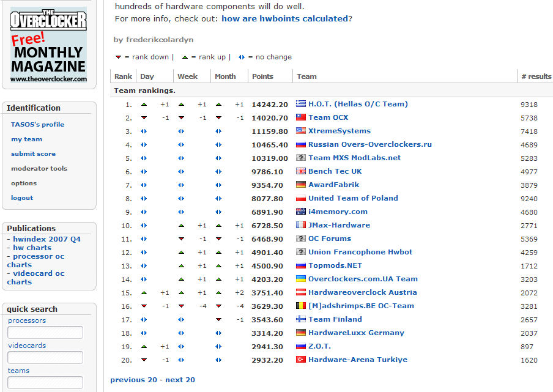The height and width of the screenshot is (392, 553).
Task: Go to my team page
Action: pyautogui.click(x=26, y=139)
